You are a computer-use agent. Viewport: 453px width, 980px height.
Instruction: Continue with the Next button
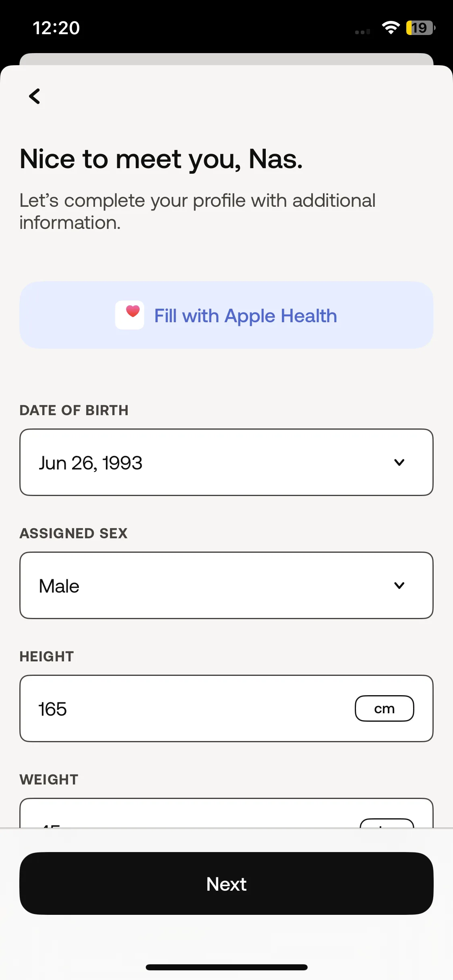pos(226,883)
